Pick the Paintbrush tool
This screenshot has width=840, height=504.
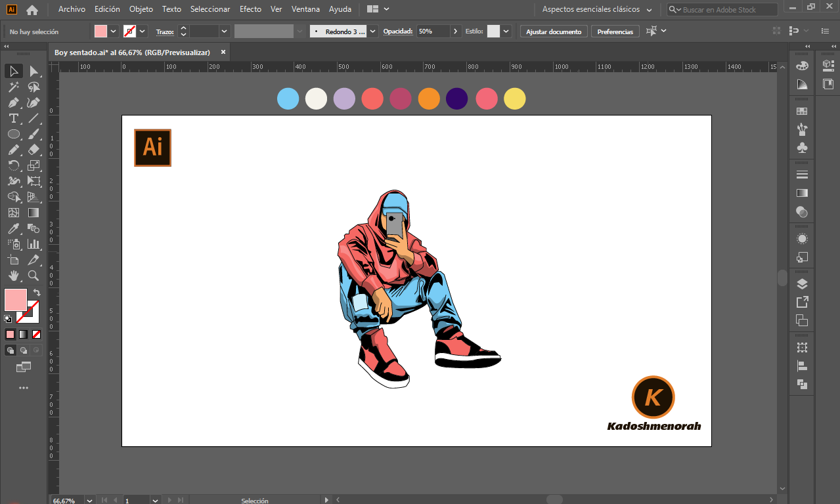pyautogui.click(x=33, y=134)
